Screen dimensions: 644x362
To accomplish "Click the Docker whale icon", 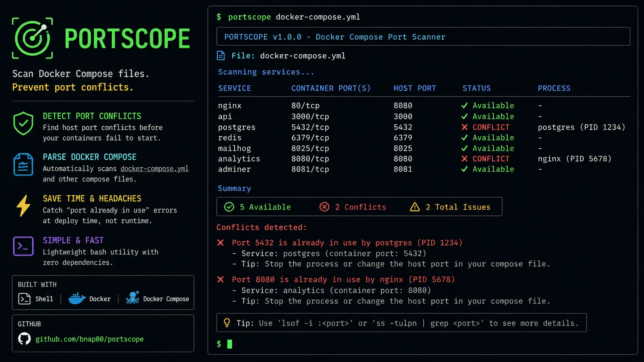I will pyautogui.click(x=77, y=298).
